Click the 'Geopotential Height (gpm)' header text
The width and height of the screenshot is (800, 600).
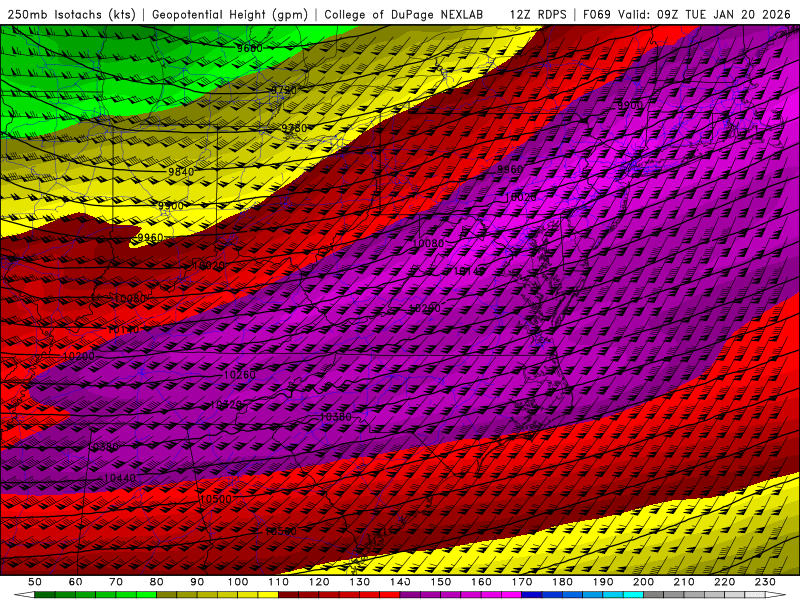tap(230, 14)
